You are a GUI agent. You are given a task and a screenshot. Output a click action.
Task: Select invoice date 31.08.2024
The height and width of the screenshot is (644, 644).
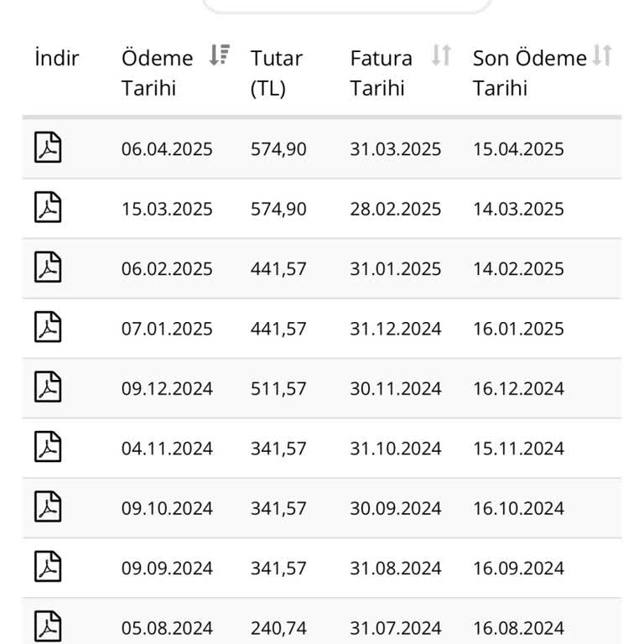396,569
